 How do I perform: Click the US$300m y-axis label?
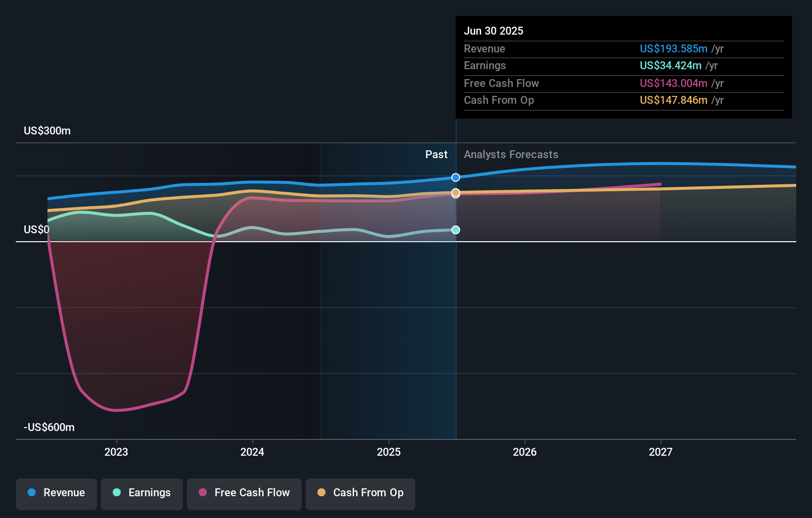(x=47, y=131)
